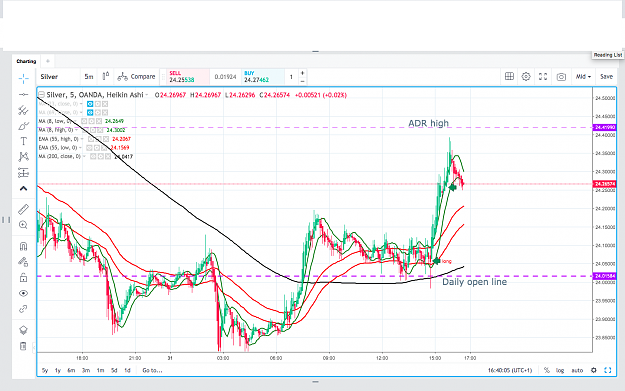
Task: Hide the EMA (55, high) indicator
Action: [x=91, y=139]
